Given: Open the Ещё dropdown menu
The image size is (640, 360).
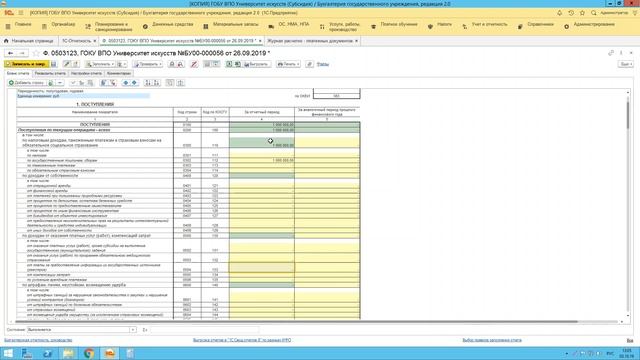Looking at the screenshot, I should coord(626,64).
